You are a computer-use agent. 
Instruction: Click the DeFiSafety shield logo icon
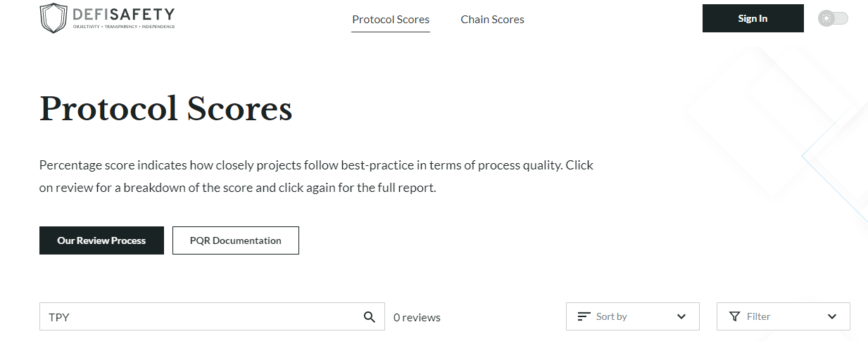[x=54, y=18]
